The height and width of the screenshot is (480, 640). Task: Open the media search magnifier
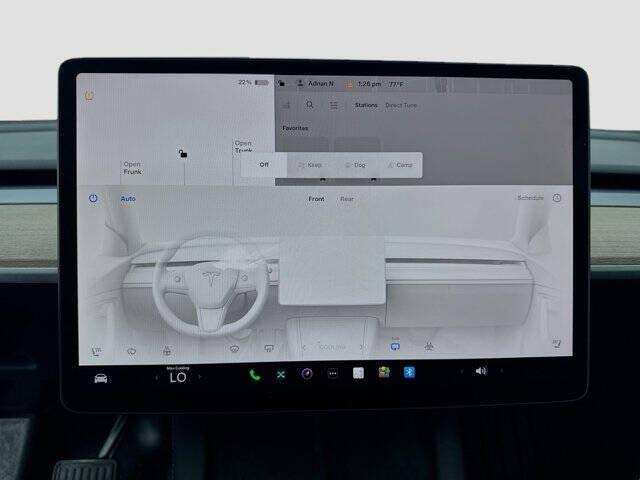pyautogui.click(x=310, y=105)
